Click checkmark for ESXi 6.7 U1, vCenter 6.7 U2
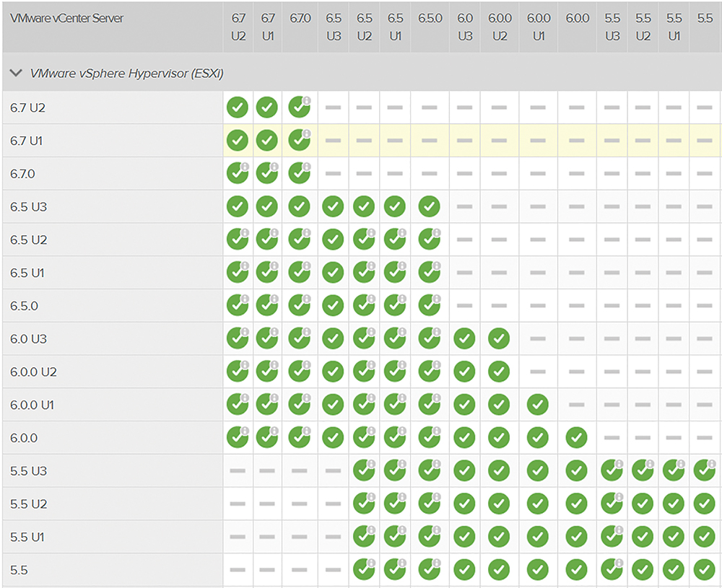The width and height of the screenshot is (722, 588). [x=238, y=141]
